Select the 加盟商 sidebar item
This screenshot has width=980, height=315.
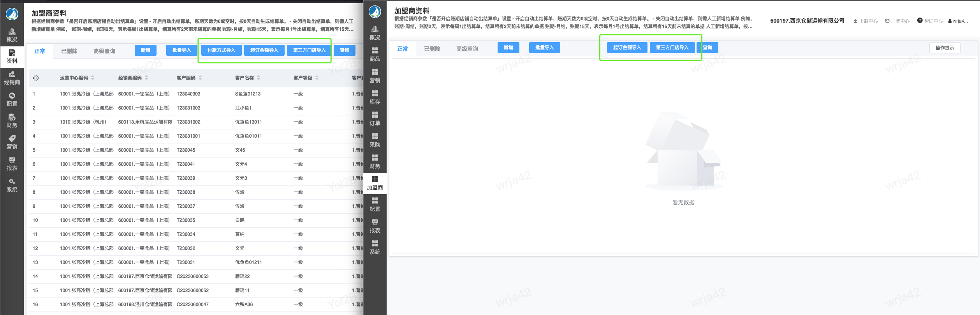(x=375, y=183)
